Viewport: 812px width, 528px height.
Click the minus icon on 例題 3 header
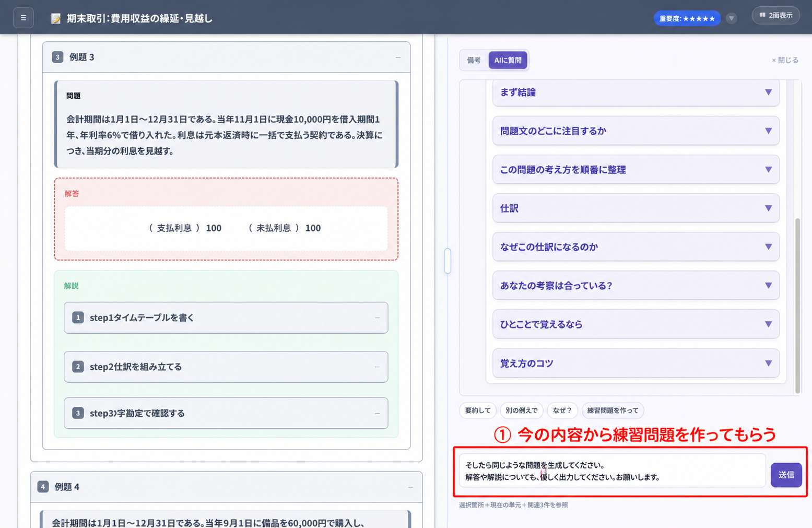398,57
